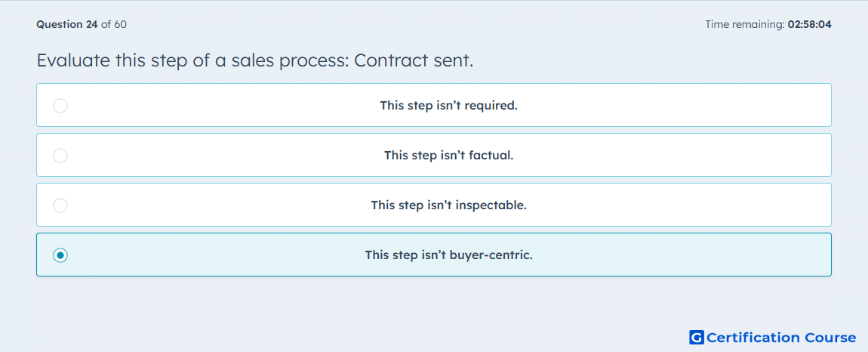Choose the answer text "This step isn't factual."
Image resolution: width=868 pixels, height=352 pixels.
448,155
